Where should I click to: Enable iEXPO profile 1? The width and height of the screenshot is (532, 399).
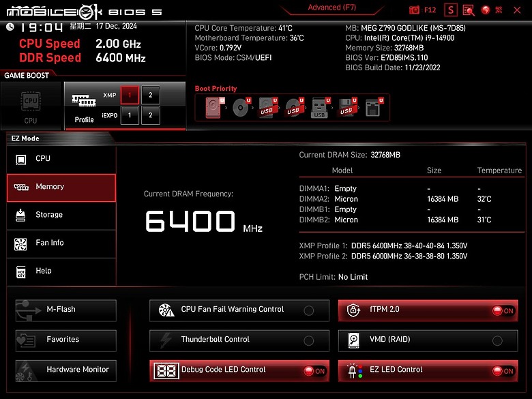(x=130, y=115)
